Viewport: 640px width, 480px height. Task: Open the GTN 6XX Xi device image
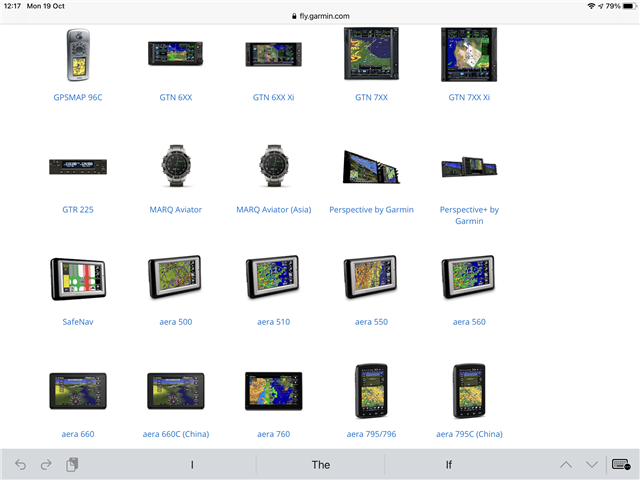click(273, 54)
